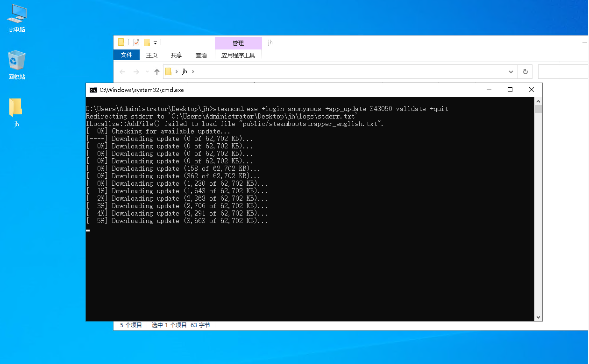Image resolution: width=589 pixels, height=364 pixels.
Task: Click the cmd.exe title bar icon
Action: pyautogui.click(x=93, y=90)
